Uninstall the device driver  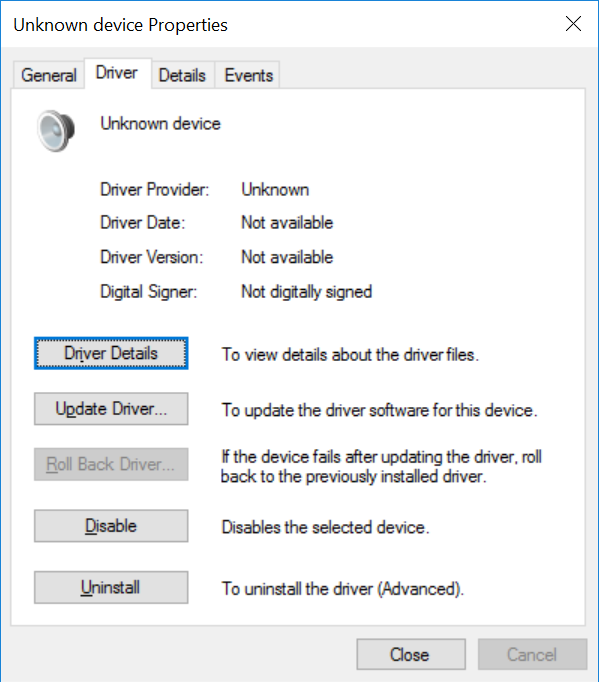[111, 587]
